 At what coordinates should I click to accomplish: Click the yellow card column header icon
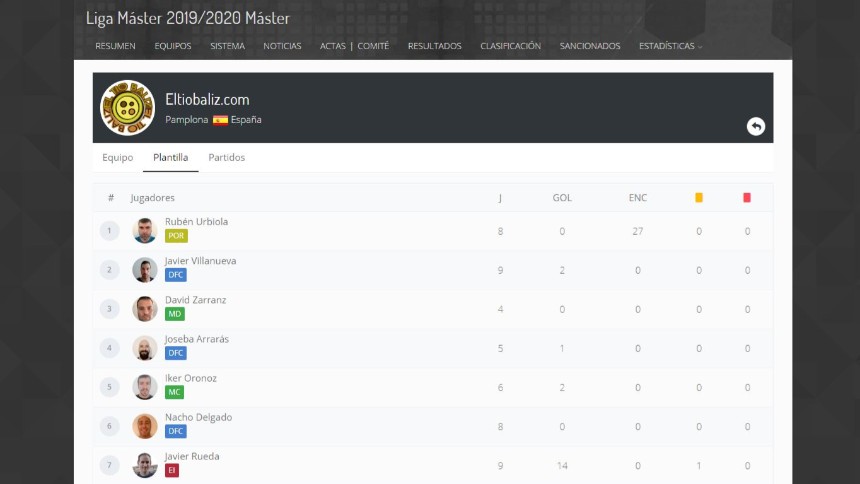click(699, 198)
